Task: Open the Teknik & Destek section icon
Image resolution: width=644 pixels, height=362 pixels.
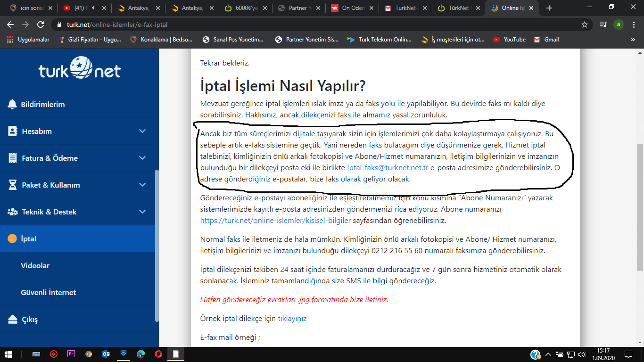Action: tap(11, 212)
